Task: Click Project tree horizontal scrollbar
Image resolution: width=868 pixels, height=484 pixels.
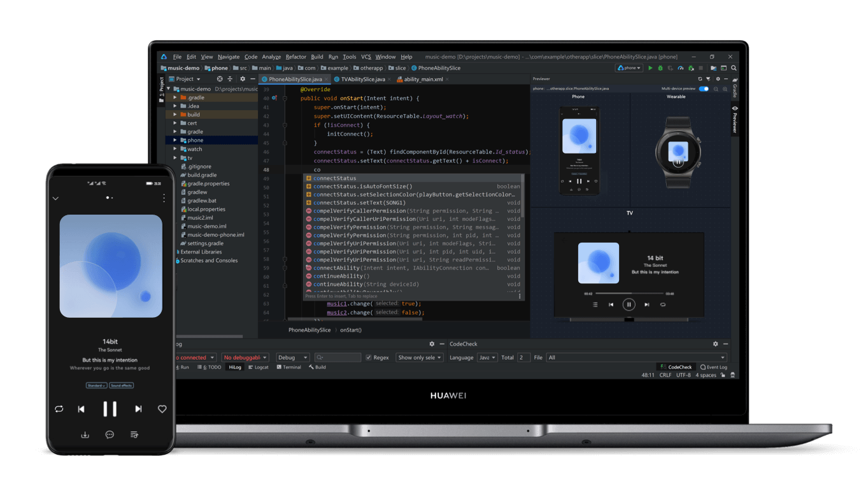Action: 209,336
